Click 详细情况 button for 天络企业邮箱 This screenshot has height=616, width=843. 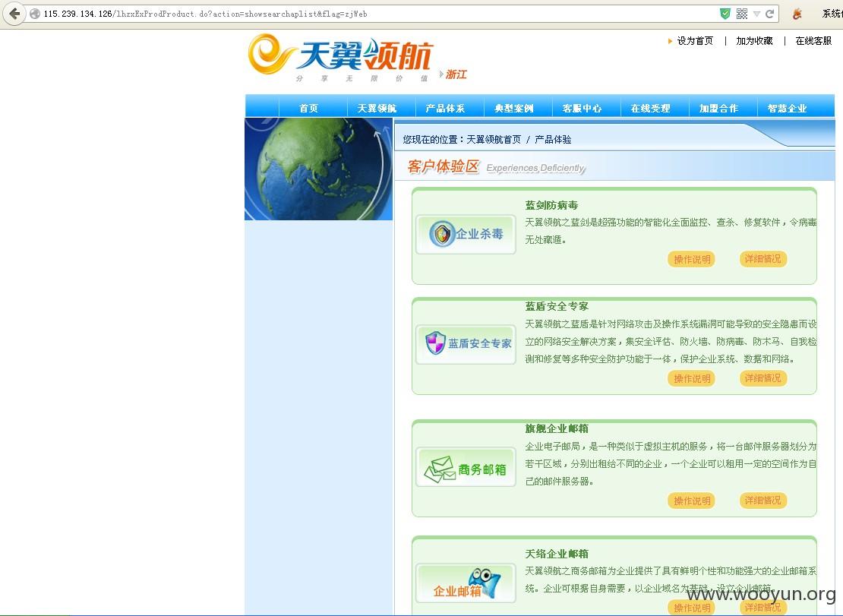(x=763, y=608)
